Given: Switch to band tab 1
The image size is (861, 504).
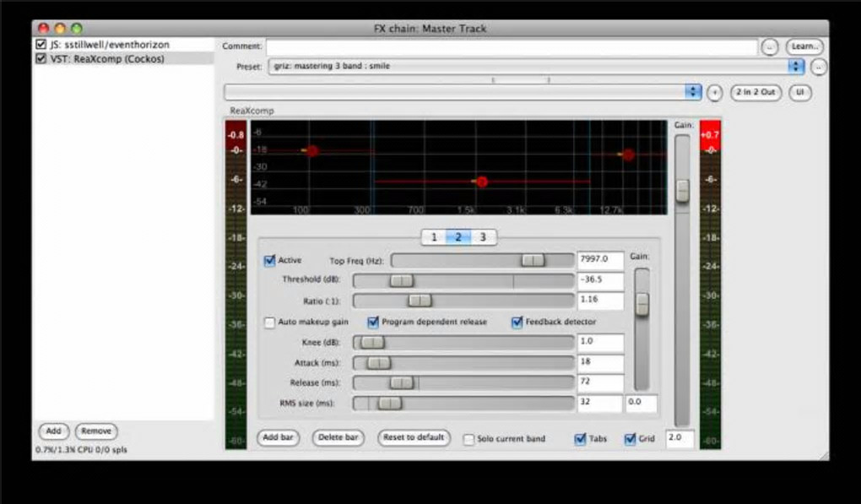Looking at the screenshot, I should pyautogui.click(x=434, y=237).
